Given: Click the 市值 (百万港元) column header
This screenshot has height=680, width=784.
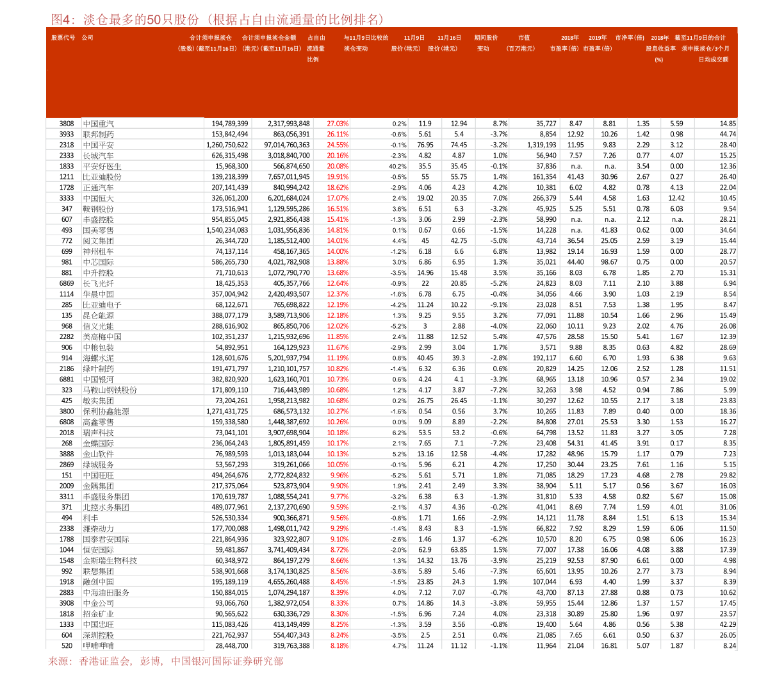Looking at the screenshot, I should (519, 43).
